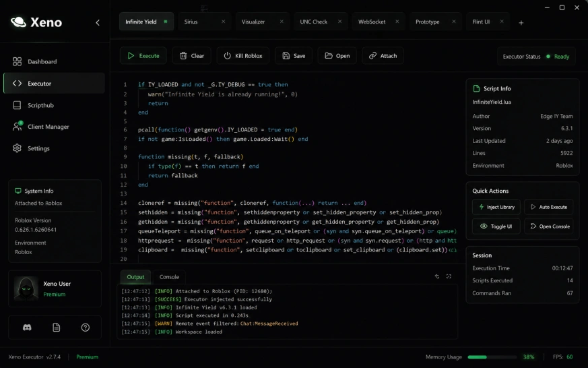The image size is (588, 368).
Task: Open Console from Quick Actions
Action: [x=549, y=226]
